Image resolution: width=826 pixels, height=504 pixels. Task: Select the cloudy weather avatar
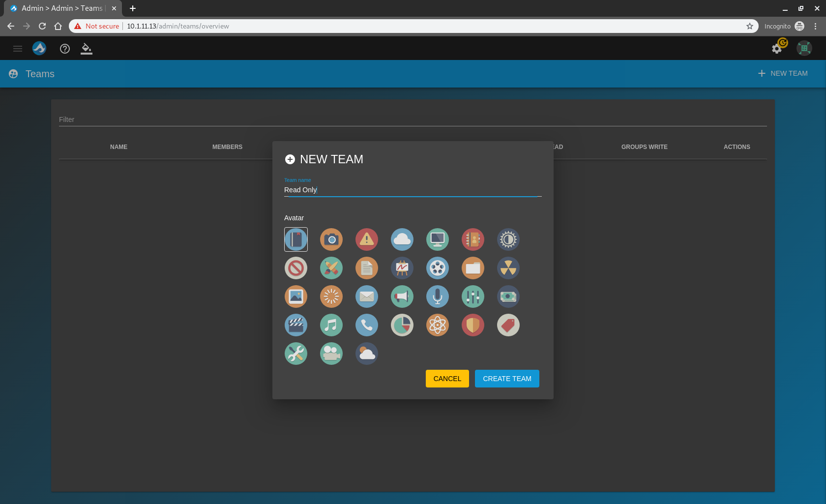[367, 354]
